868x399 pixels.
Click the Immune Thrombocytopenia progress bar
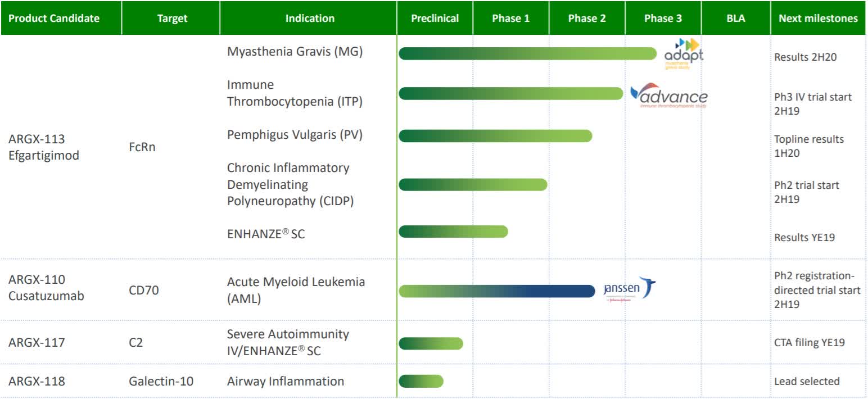coord(511,93)
